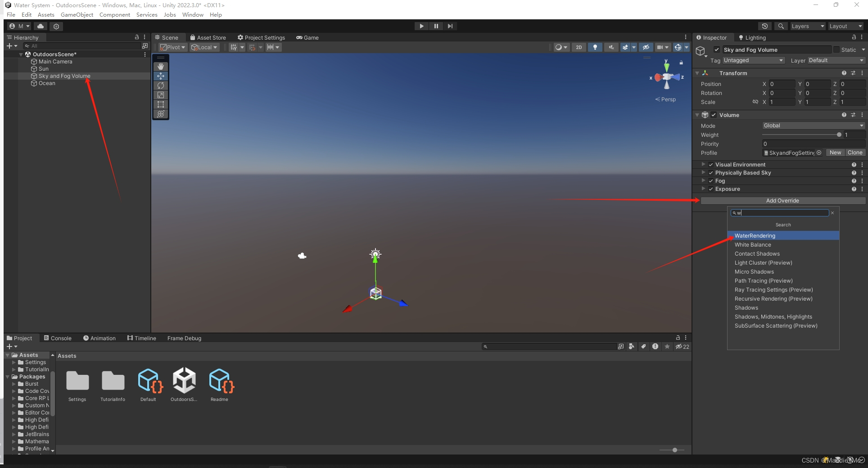868x468 pixels.
Task: Toggle the Static checkbox
Action: (x=836, y=50)
